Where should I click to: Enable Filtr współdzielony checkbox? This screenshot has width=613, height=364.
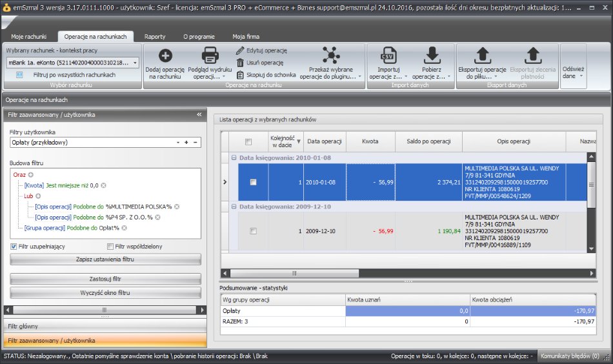[110, 247]
